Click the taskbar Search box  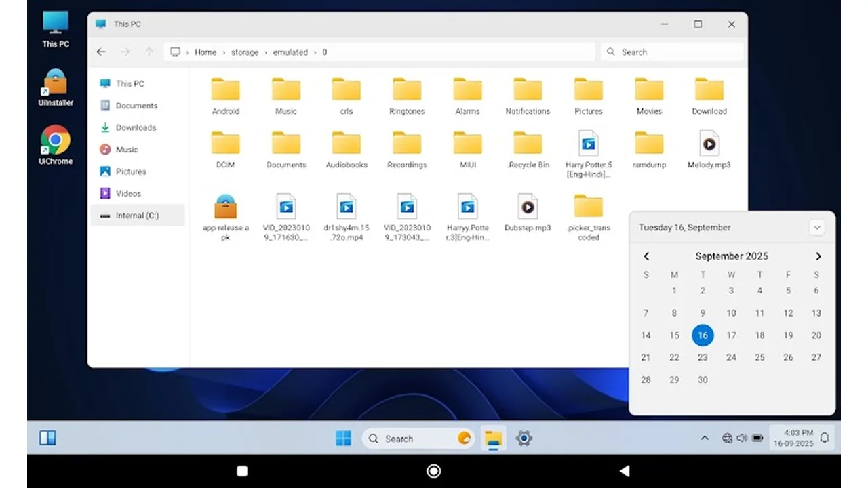pos(419,439)
